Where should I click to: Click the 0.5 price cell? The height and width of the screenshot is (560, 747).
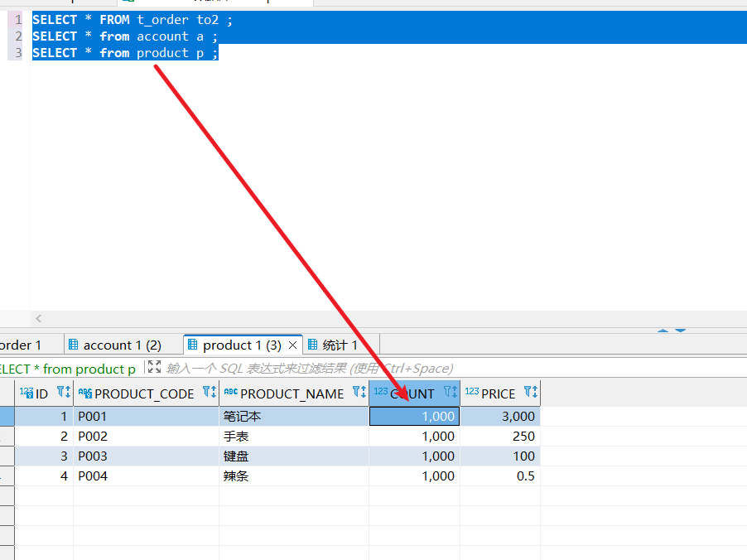(x=499, y=476)
